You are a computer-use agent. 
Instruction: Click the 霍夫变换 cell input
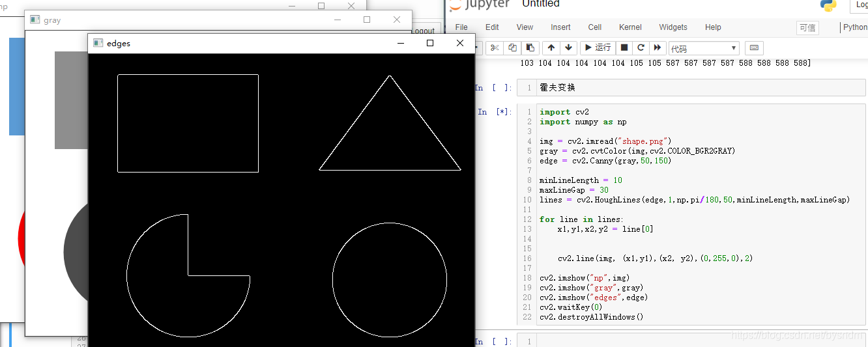coord(702,88)
